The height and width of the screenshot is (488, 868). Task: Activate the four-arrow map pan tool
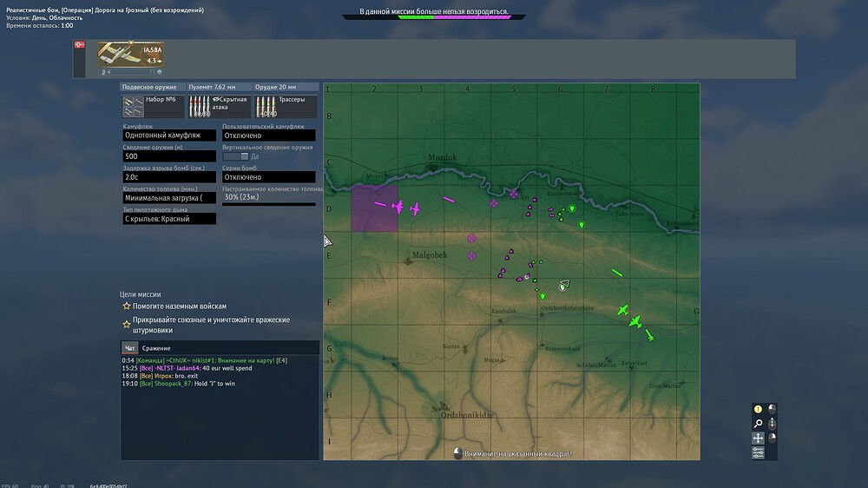click(758, 439)
